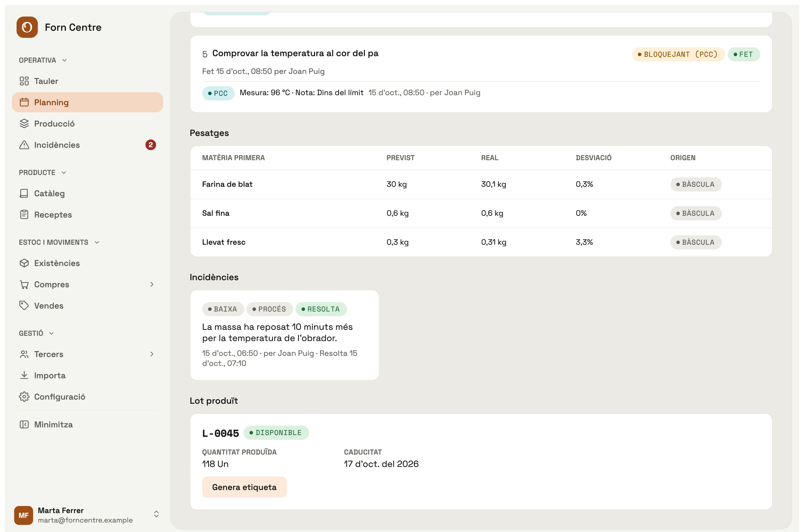Image resolution: width=804 pixels, height=532 pixels.
Task: Open Incidències warning triangle icon
Action: point(24,145)
